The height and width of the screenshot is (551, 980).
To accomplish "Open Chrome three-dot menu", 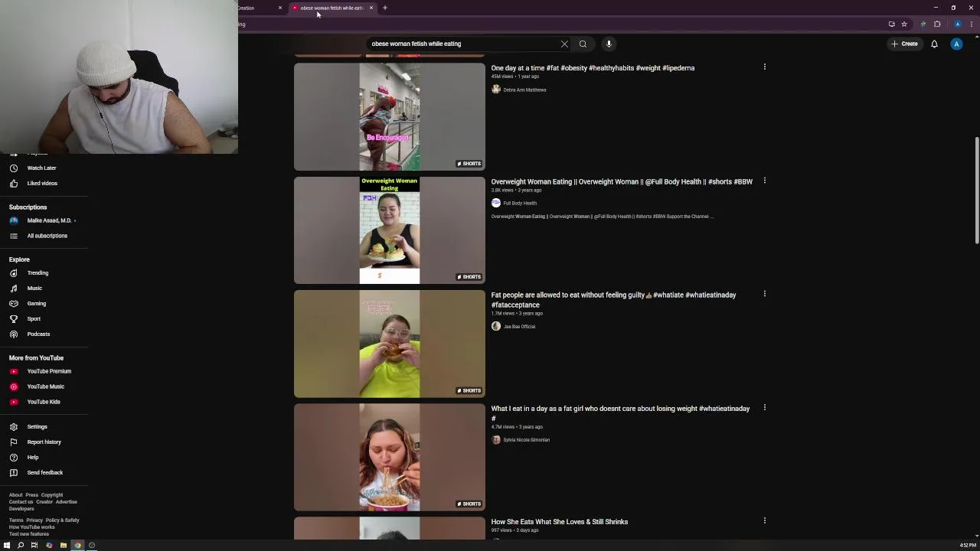I will tap(972, 24).
